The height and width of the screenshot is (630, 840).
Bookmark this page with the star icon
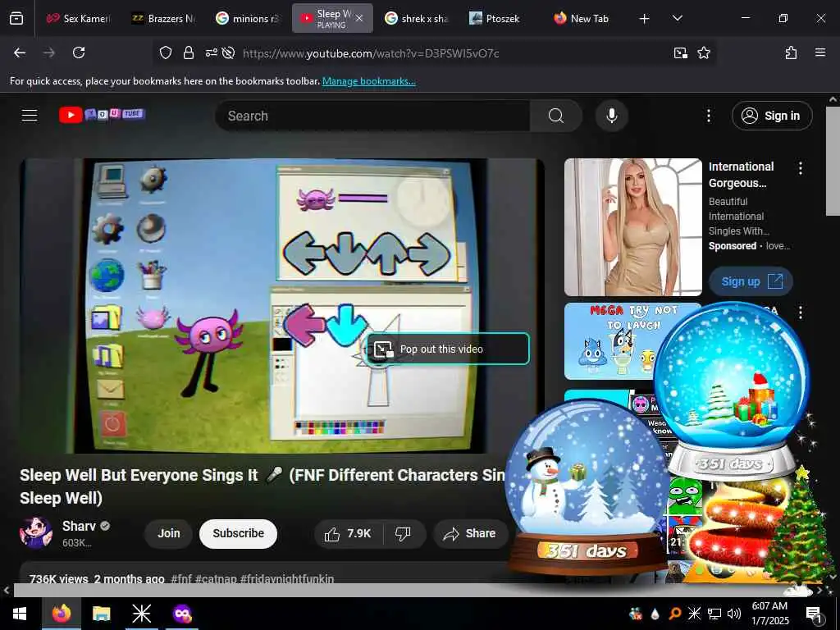coord(703,52)
